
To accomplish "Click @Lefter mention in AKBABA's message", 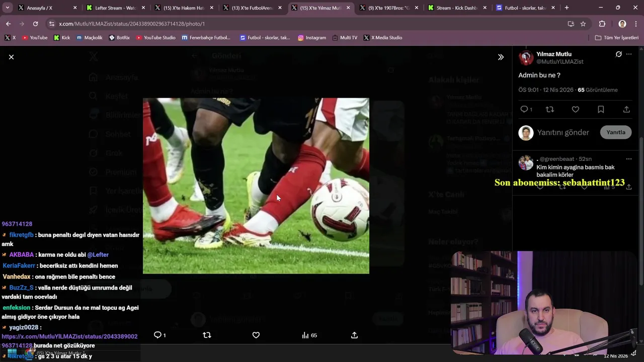I will pyautogui.click(x=98, y=255).
